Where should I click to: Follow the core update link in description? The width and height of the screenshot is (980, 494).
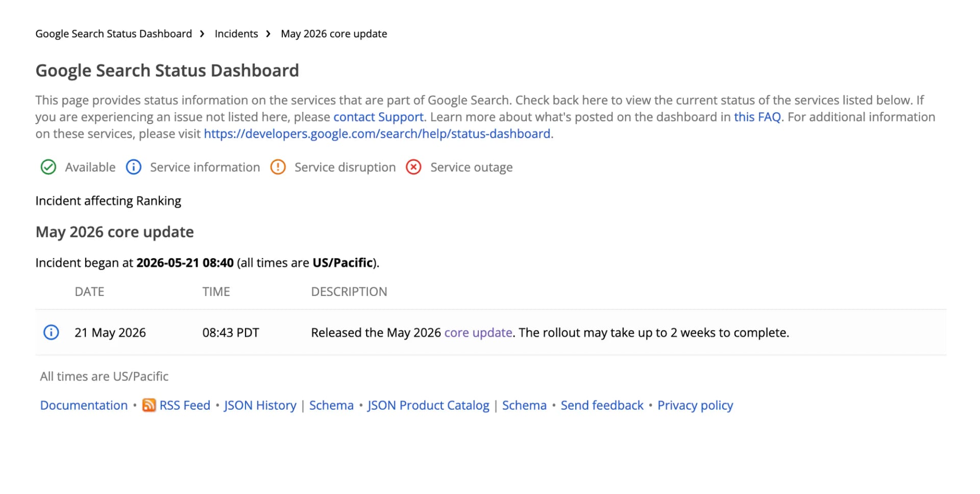tap(478, 333)
